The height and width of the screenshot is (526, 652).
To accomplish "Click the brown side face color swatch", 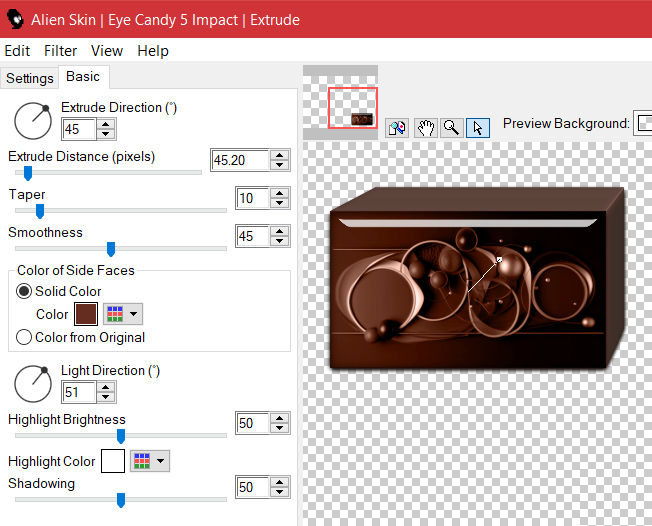I will pos(85,314).
